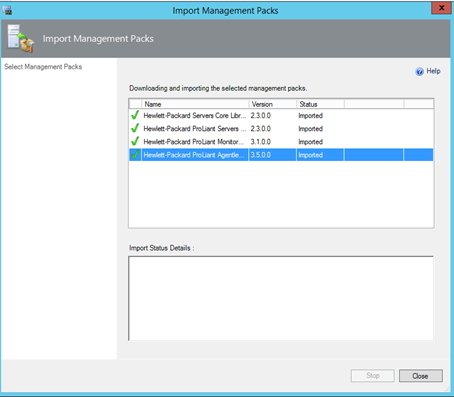Screen dimensions: 454x397
Task: Select the Hewlett-Packard Servers Core Libr... row
Action: pyautogui.click(x=281, y=116)
